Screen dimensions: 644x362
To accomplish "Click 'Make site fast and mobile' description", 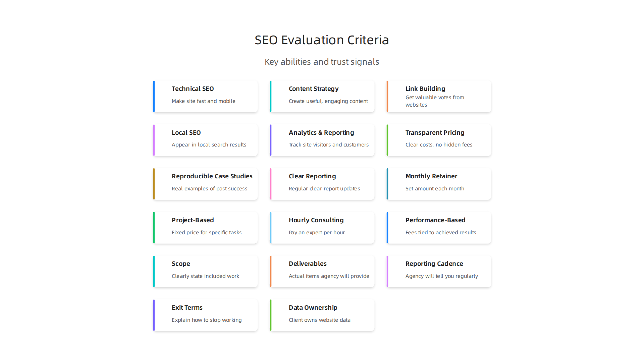I will (203, 101).
